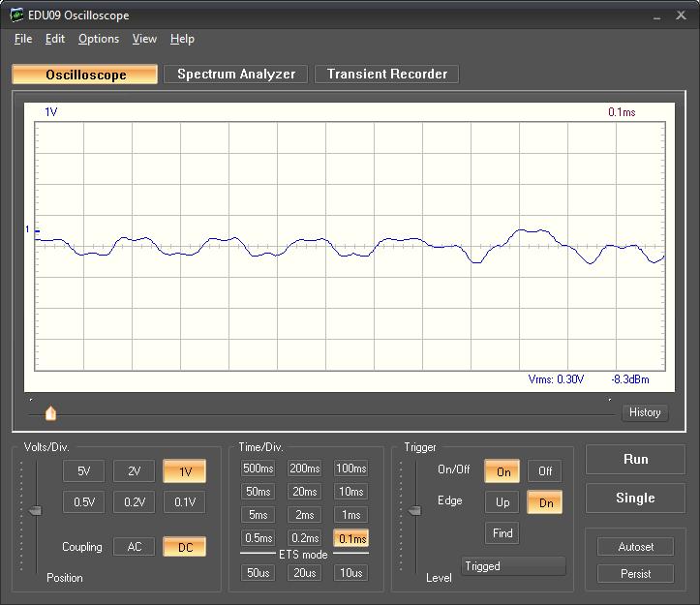The width and height of the screenshot is (700, 605).
Task: Click the history position marker on slider
Action: 50,413
